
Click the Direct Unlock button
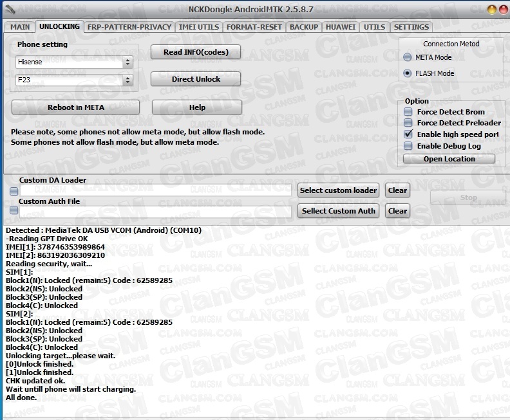[x=196, y=79]
